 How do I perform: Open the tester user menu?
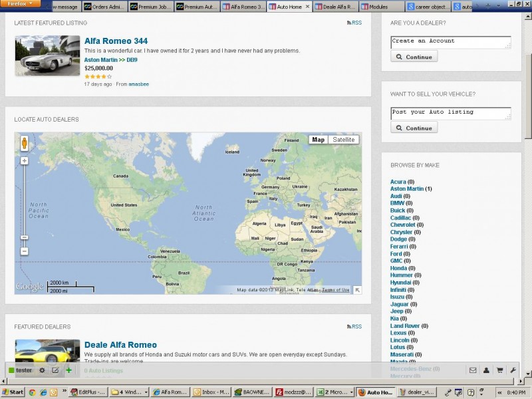[x=21, y=370]
